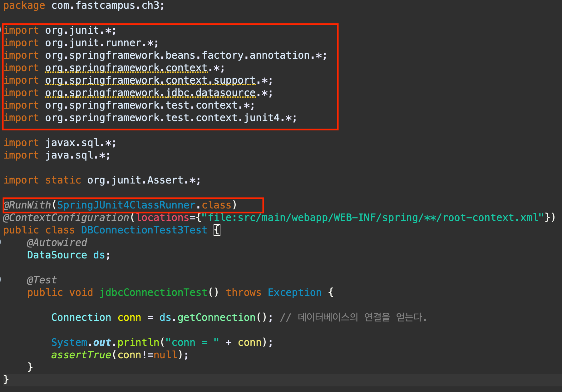This screenshot has height=392, width=562.
Task: Click the 'import java.sql.*;' line
Action: (x=57, y=155)
